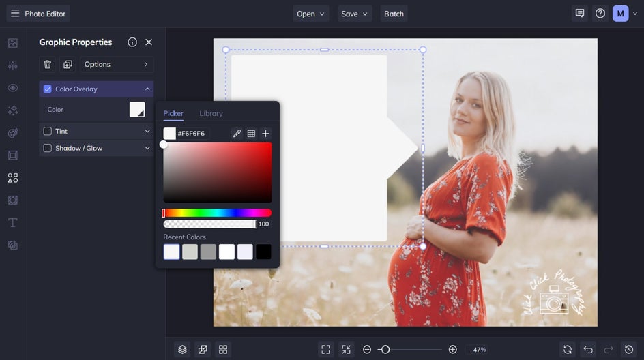Open the feedback comments icon

(x=580, y=14)
